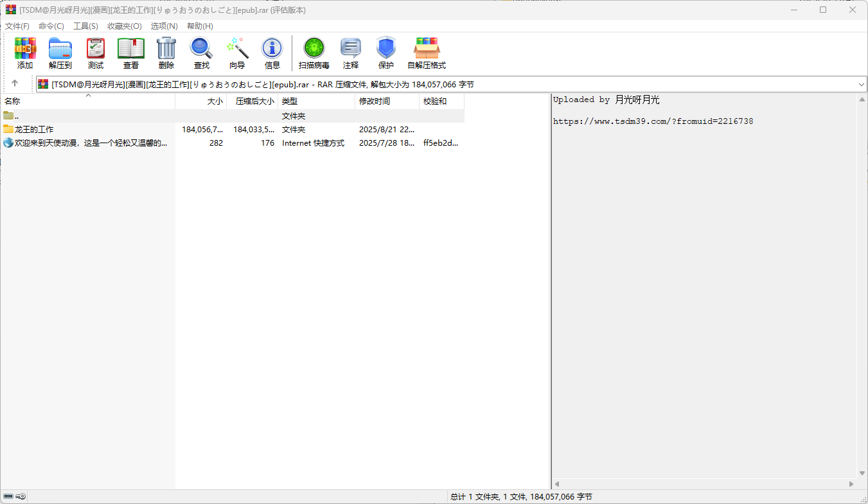Sort files by 大小 column header
This screenshot has height=504, width=868.
pyautogui.click(x=201, y=101)
